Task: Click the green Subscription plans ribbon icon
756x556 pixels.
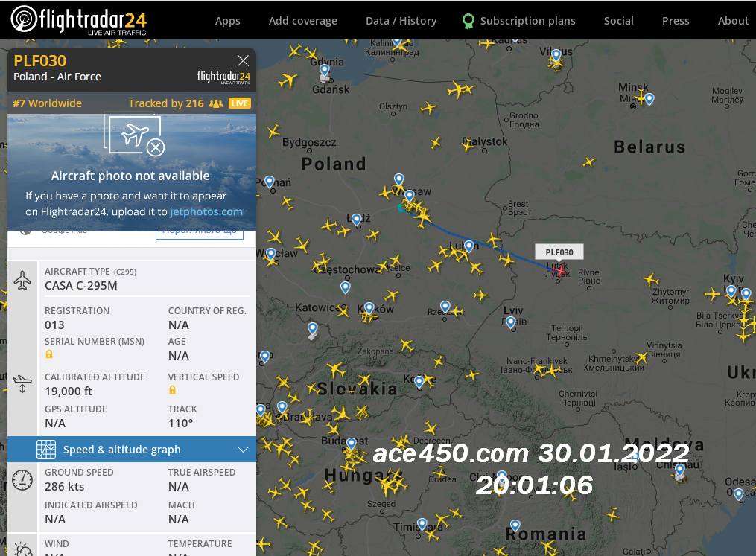Action: pyautogui.click(x=468, y=21)
